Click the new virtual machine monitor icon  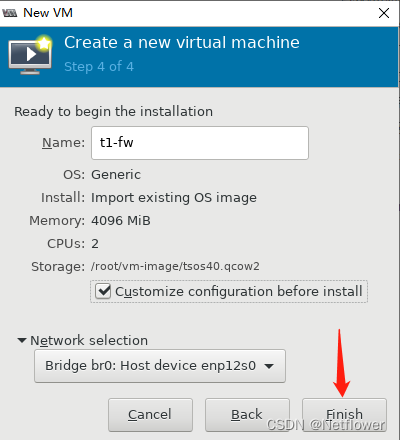pyautogui.click(x=30, y=55)
